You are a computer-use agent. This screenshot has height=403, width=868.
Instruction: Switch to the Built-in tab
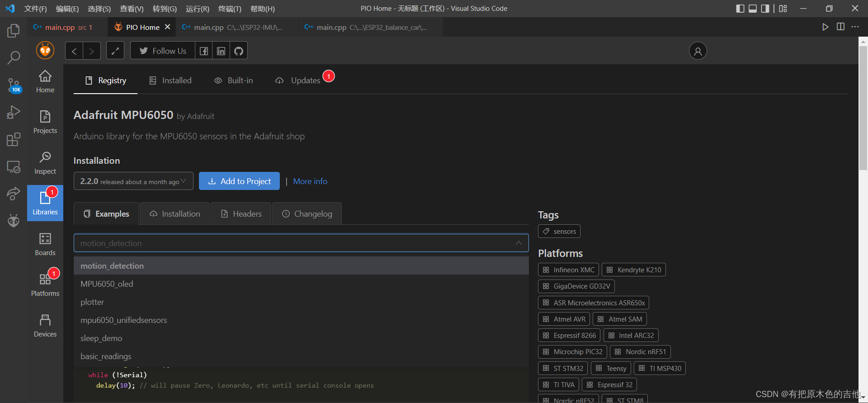coord(234,81)
